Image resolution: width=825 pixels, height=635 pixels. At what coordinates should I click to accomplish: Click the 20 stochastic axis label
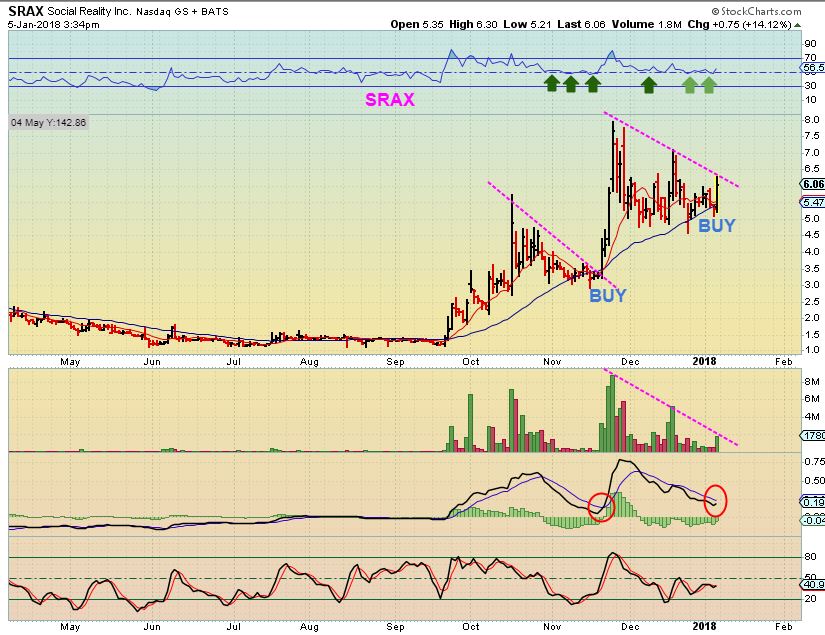(810, 599)
